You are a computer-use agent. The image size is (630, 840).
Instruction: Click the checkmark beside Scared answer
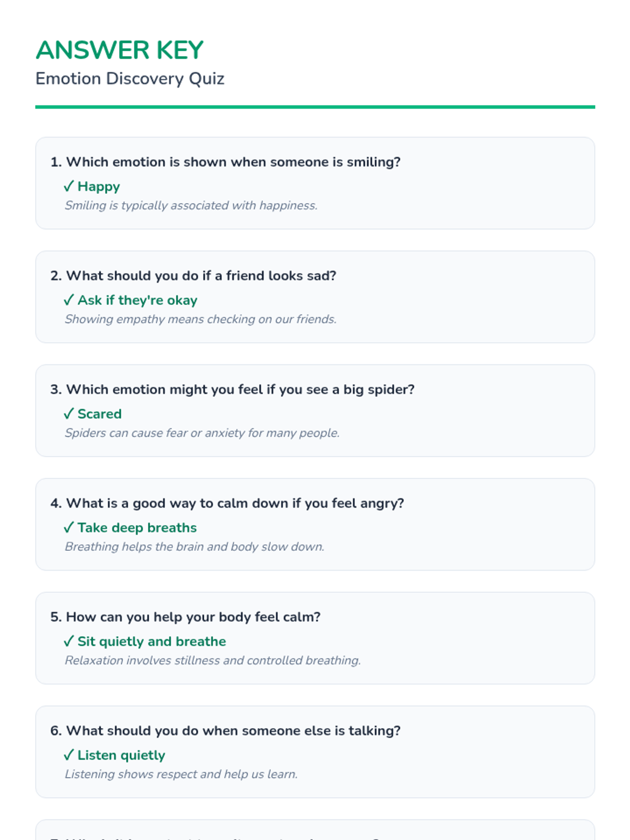pos(69,414)
